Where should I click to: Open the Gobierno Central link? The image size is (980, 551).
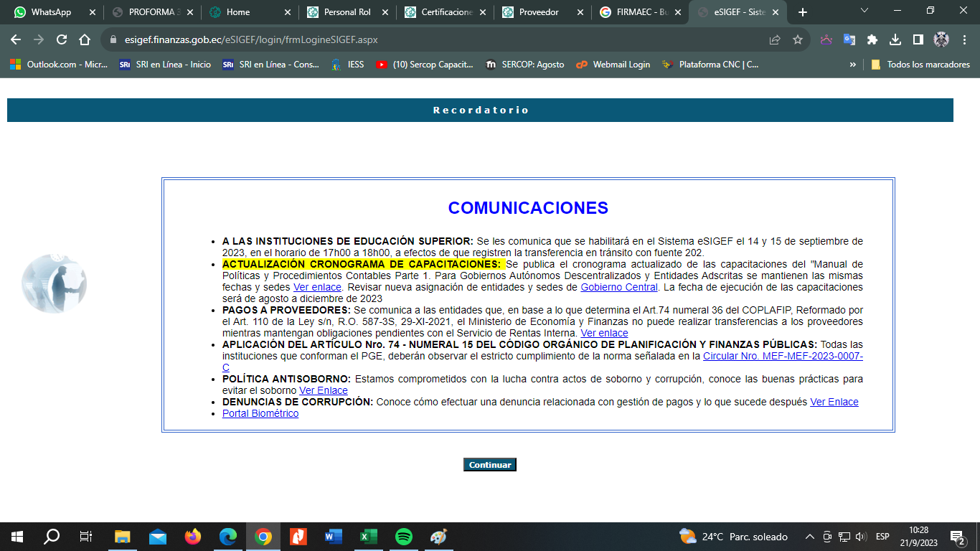click(618, 287)
